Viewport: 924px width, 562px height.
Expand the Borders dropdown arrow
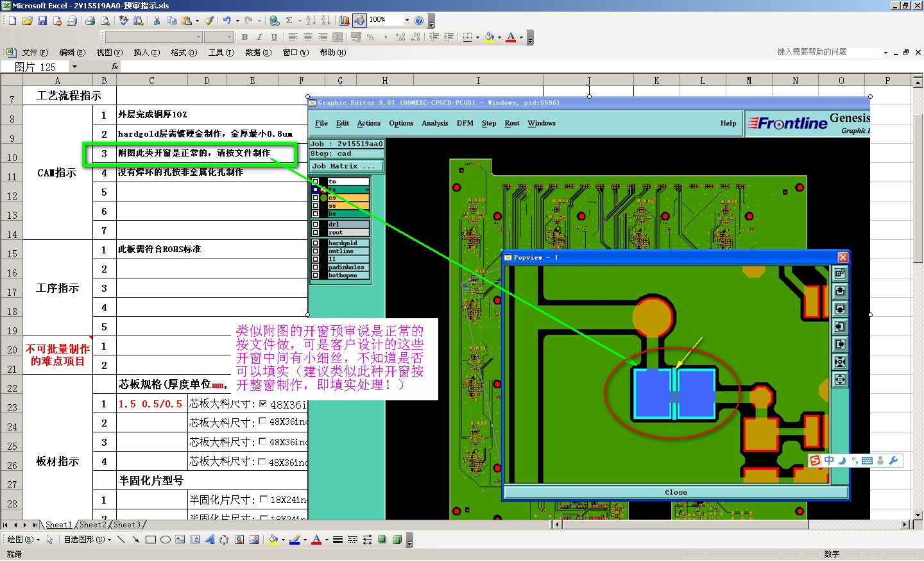(477, 37)
